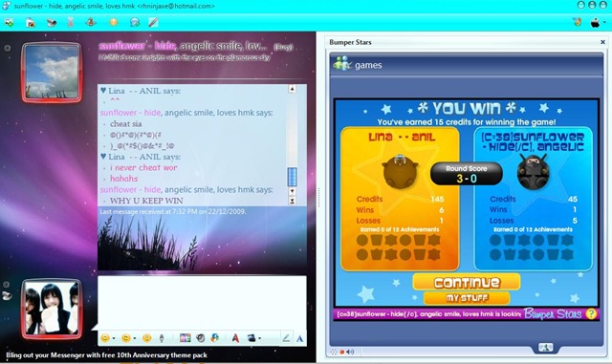
Task: Click the activity tab icon at game panel bottom
Action: tap(545, 347)
